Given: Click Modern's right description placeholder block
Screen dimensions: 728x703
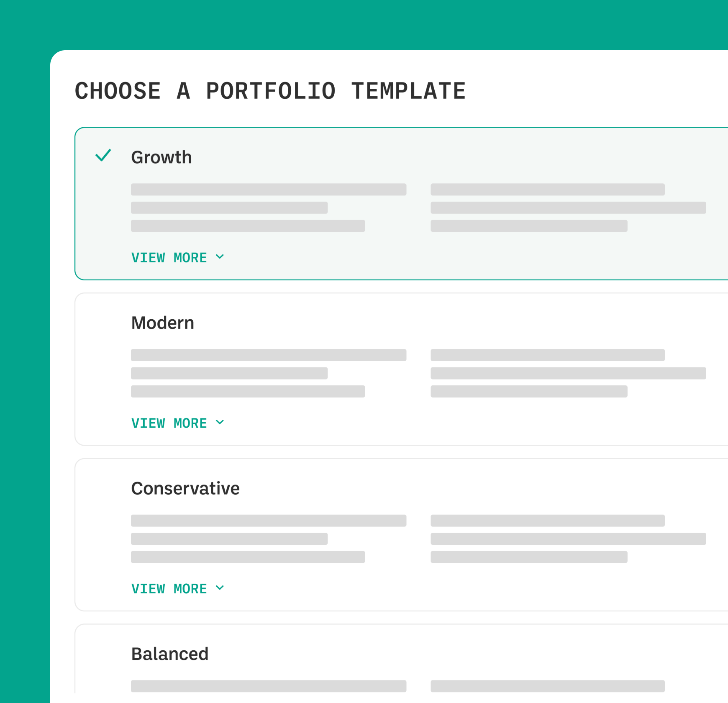Looking at the screenshot, I should pyautogui.click(x=568, y=373).
